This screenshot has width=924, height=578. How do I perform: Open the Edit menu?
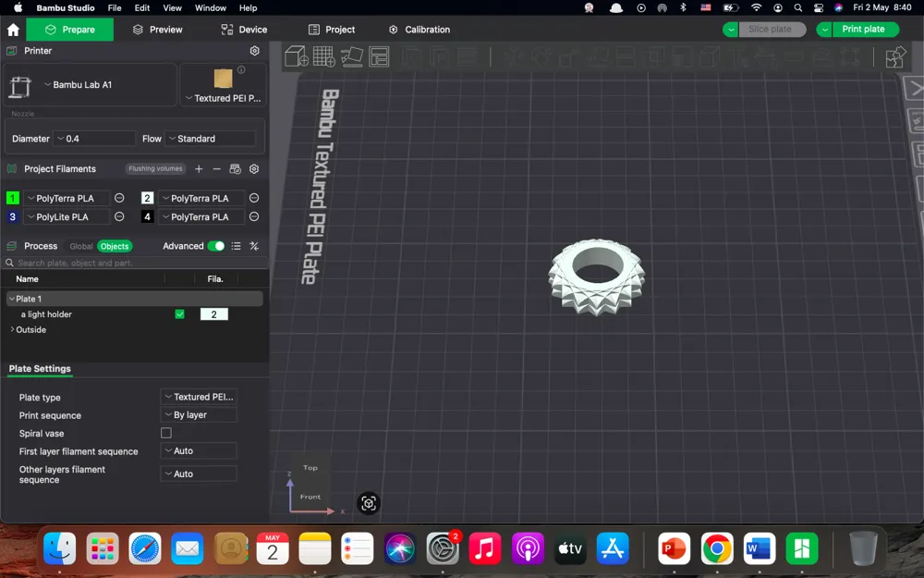pos(142,7)
